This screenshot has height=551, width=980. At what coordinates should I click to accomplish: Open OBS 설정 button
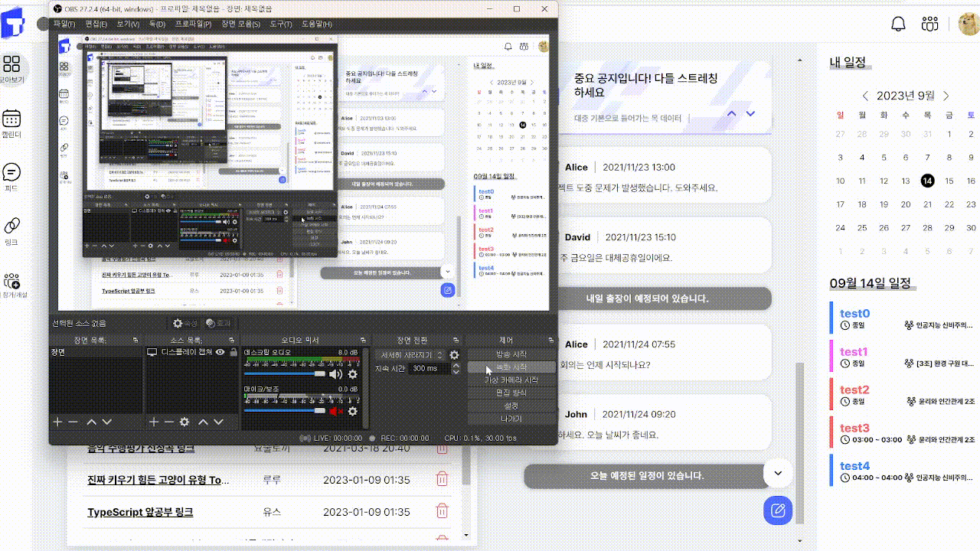(511, 406)
